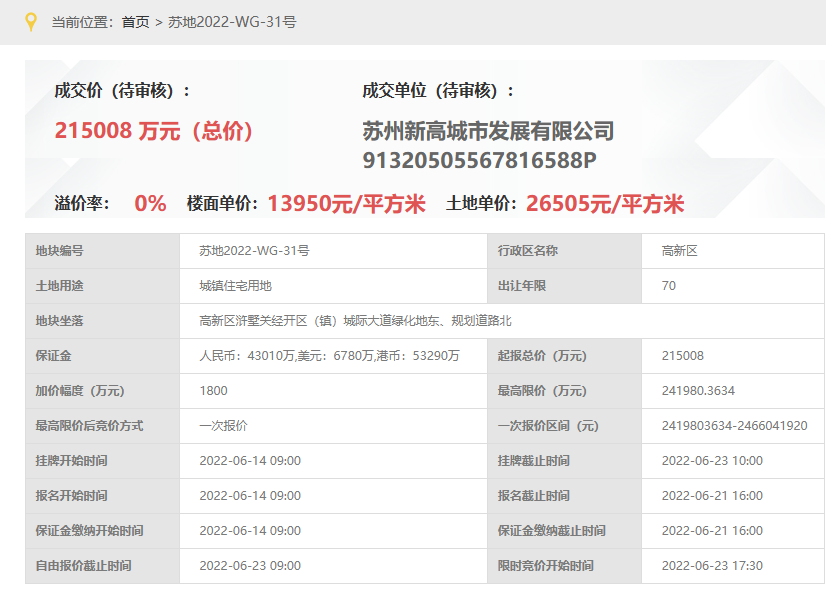Click the 限时竞价开始时间 header cell
Image resolution: width=826 pixels, height=597 pixels.
[565, 566]
